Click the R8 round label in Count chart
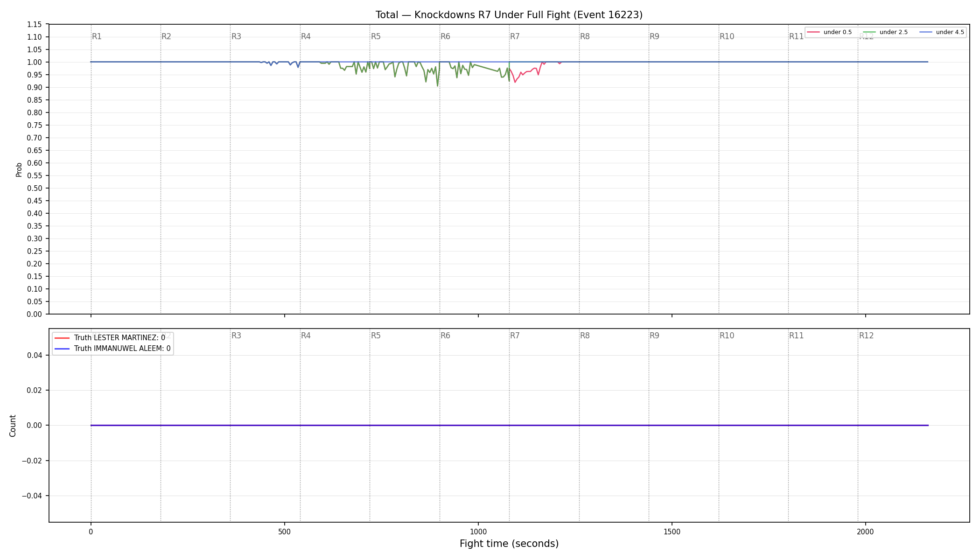The height and width of the screenshot is (560, 980). pyautogui.click(x=585, y=336)
